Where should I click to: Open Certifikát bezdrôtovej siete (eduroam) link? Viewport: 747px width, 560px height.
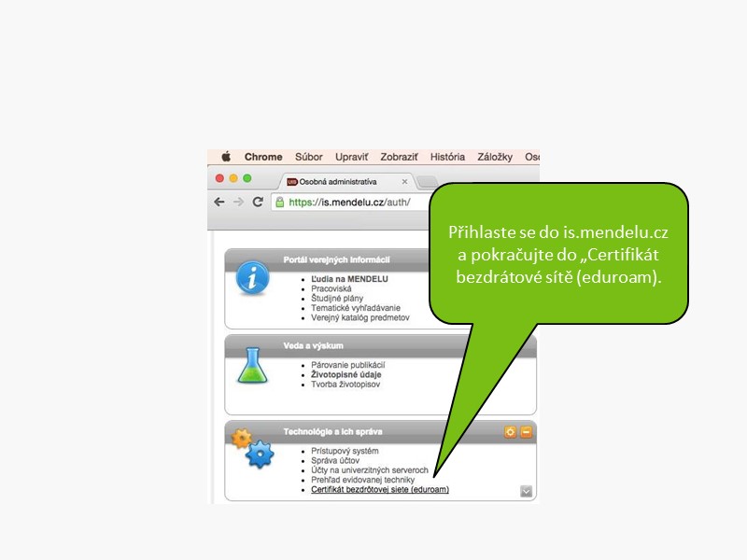tap(379, 490)
